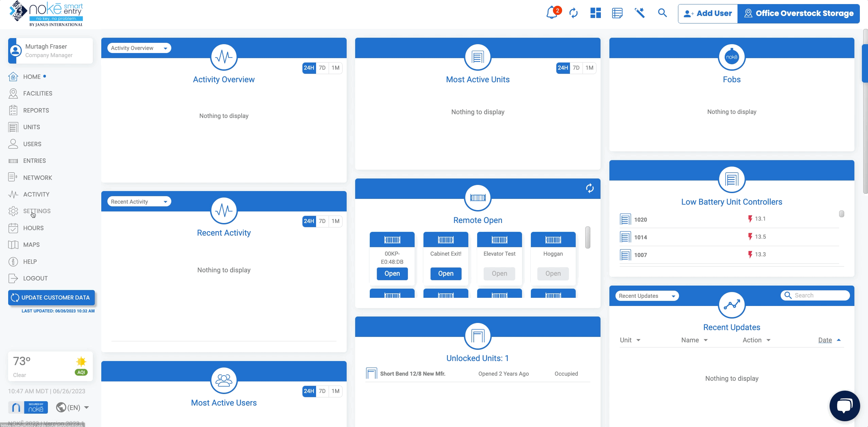Click the Murtagh Fraser profile avatar

click(15, 51)
